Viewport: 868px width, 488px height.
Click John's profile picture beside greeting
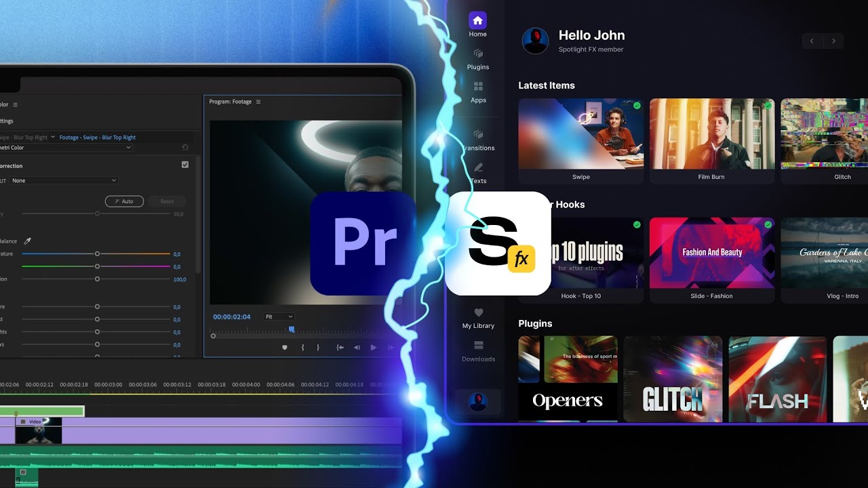(x=535, y=41)
